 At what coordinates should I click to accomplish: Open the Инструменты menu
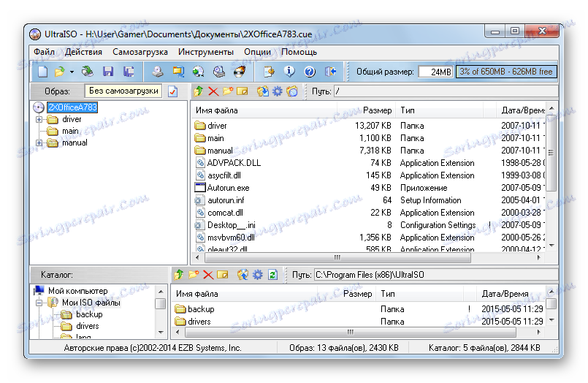coord(206,52)
